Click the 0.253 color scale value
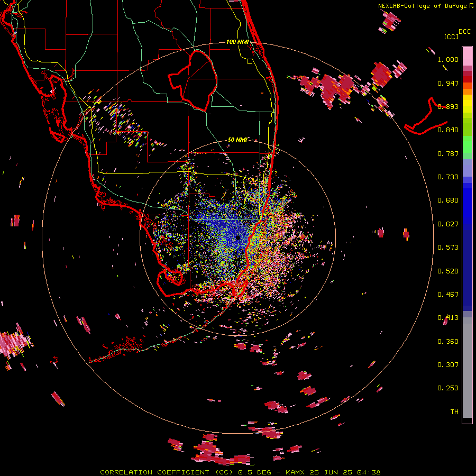 (x=448, y=388)
